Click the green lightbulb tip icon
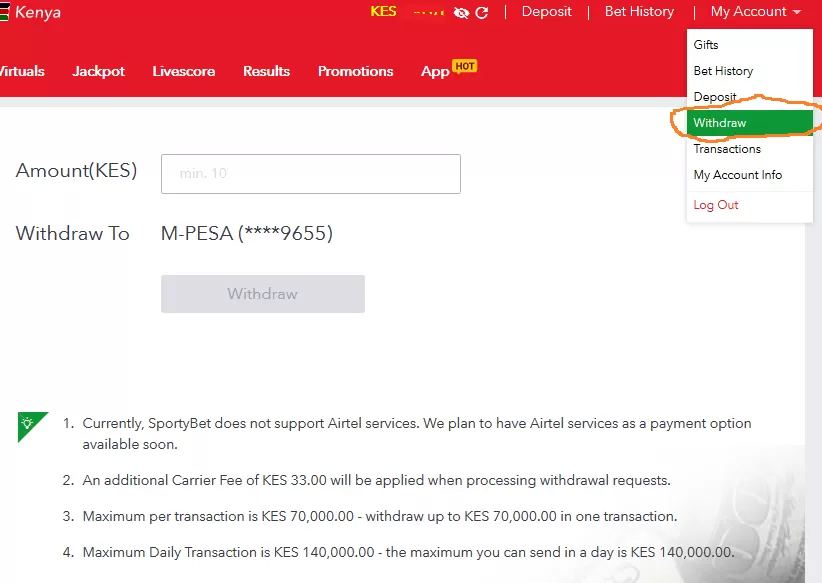822x583 pixels. (x=32, y=427)
